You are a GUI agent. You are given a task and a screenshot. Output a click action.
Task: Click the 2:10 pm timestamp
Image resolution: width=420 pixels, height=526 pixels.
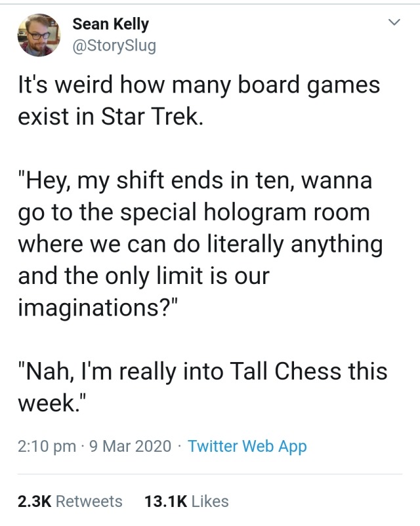point(46,447)
